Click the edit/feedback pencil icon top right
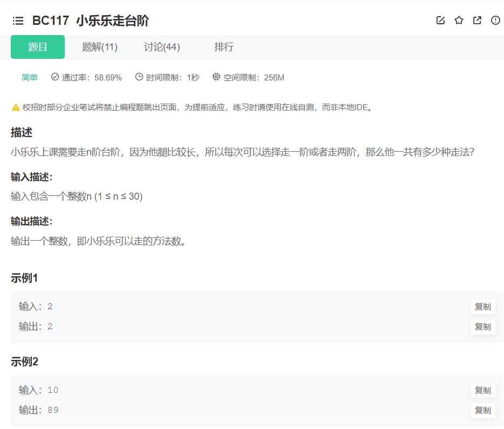The image size is (504, 429). pyautogui.click(x=440, y=20)
